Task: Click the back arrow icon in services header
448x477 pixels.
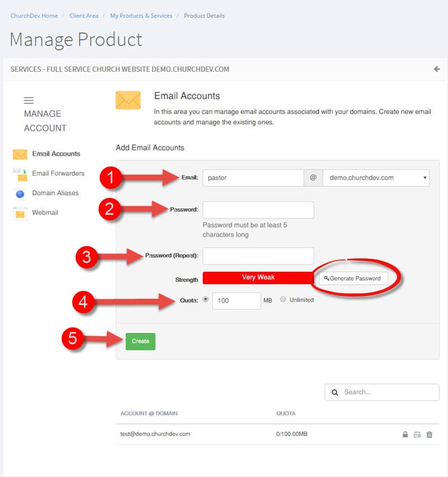Action: (437, 69)
